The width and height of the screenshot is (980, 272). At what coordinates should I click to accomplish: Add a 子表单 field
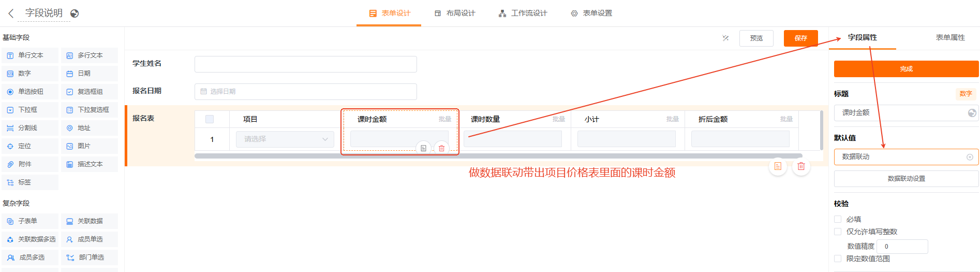pyautogui.click(x=30, y=221)
